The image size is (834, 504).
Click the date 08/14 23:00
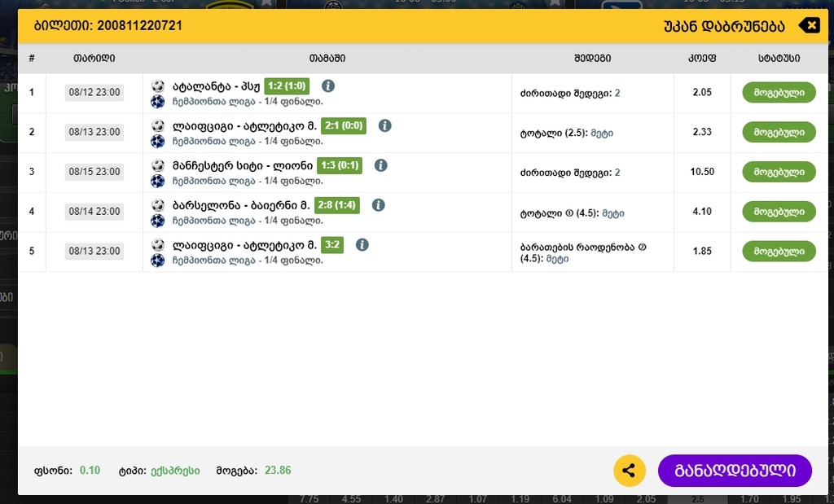(x=94, y=211)
